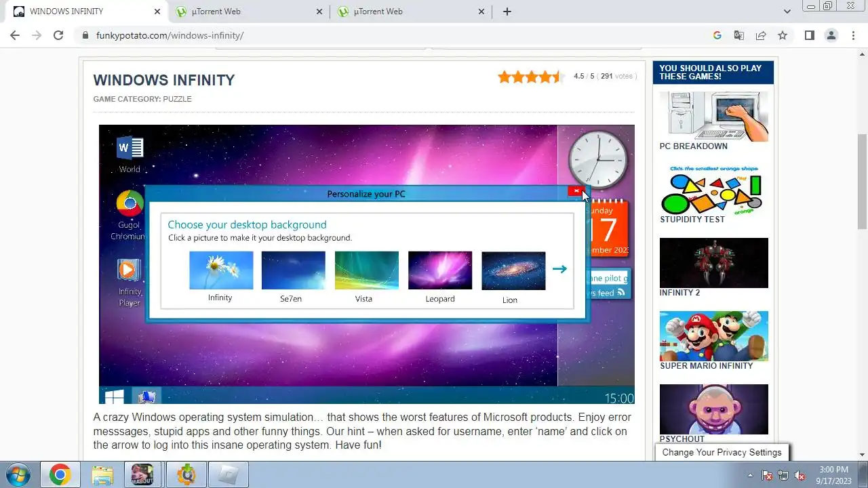This screenshot has width=868, height=488.
Task: Open the tab search dropdown
Action: click(787, 12)
